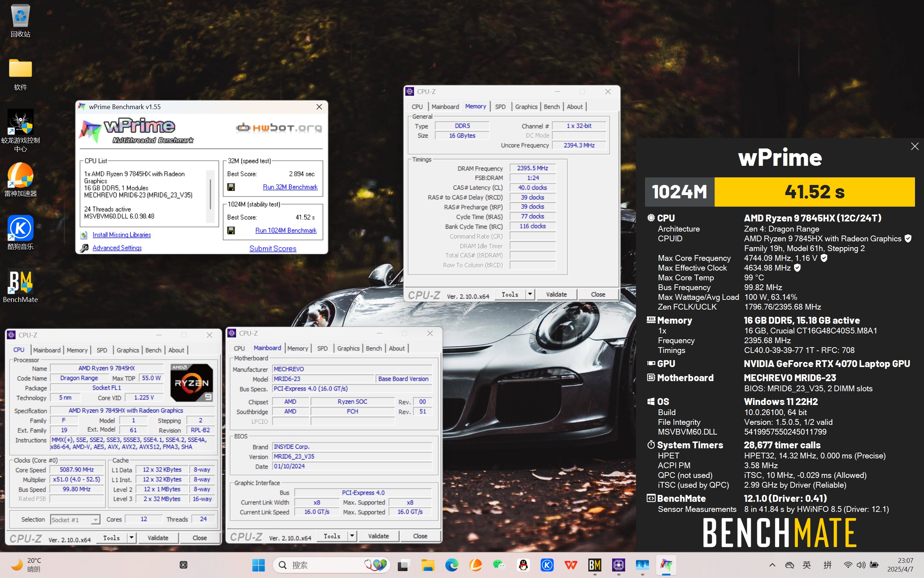Click Close button in CPU-Z Mainboard window
Viewport: 924px width, 578px height.
[420, 536]
